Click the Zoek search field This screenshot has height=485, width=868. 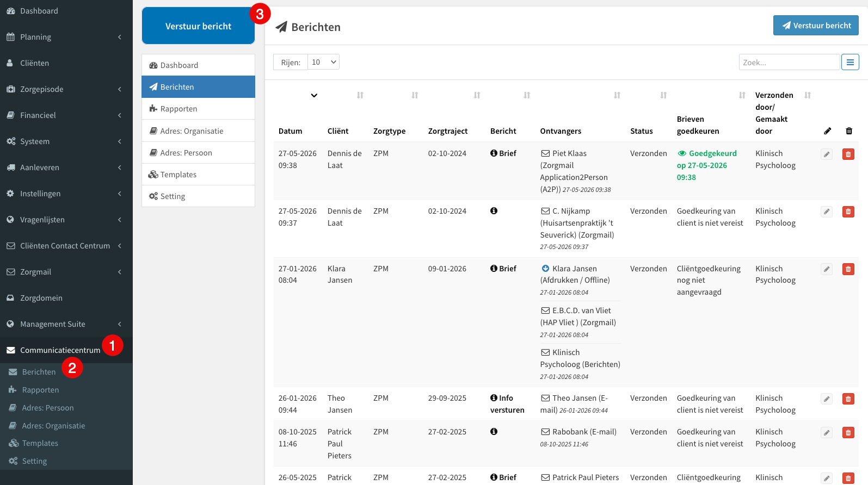tap(789, 62)
